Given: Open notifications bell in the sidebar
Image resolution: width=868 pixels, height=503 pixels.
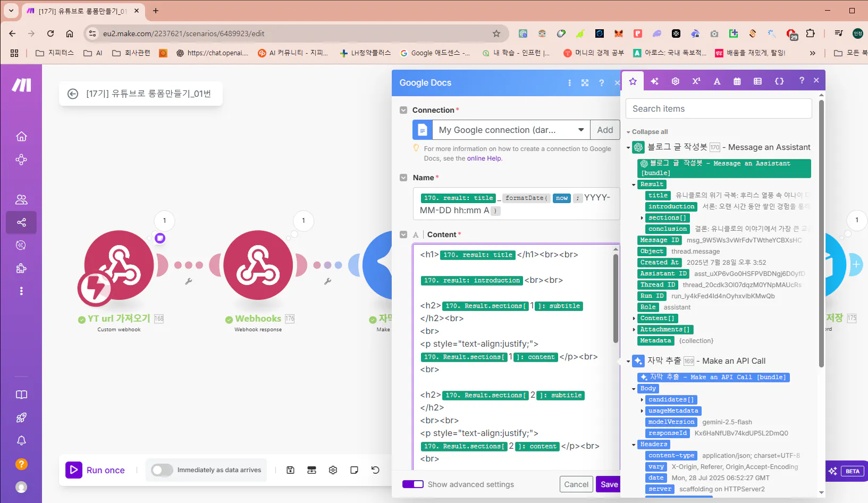Looking at the screenshot, I should click(x=21, y=440).
